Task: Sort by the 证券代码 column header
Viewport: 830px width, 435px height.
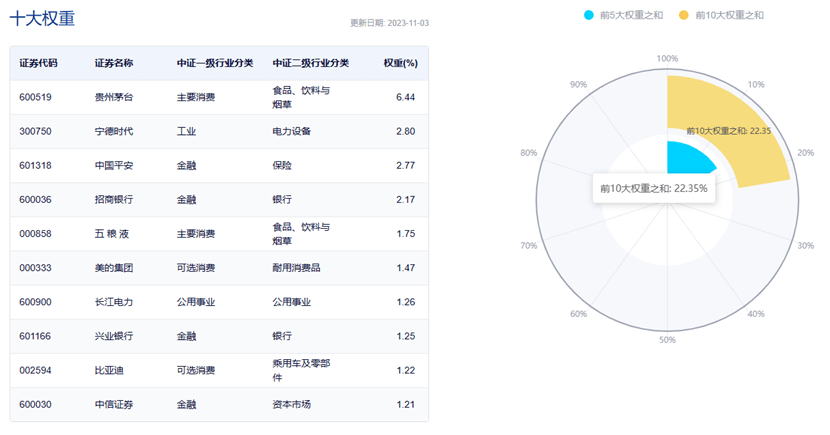Action: click(38, 63)
